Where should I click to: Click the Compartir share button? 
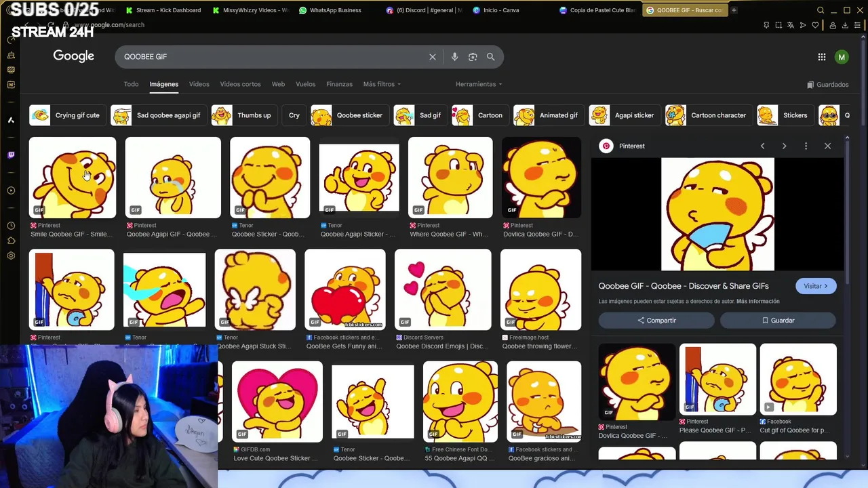[x=656, y=321]
